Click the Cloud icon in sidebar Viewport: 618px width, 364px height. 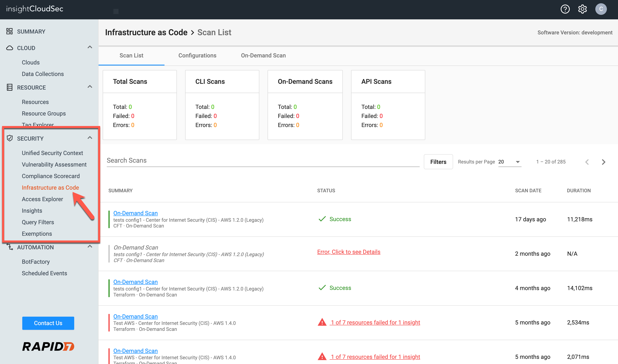[9, 48]
